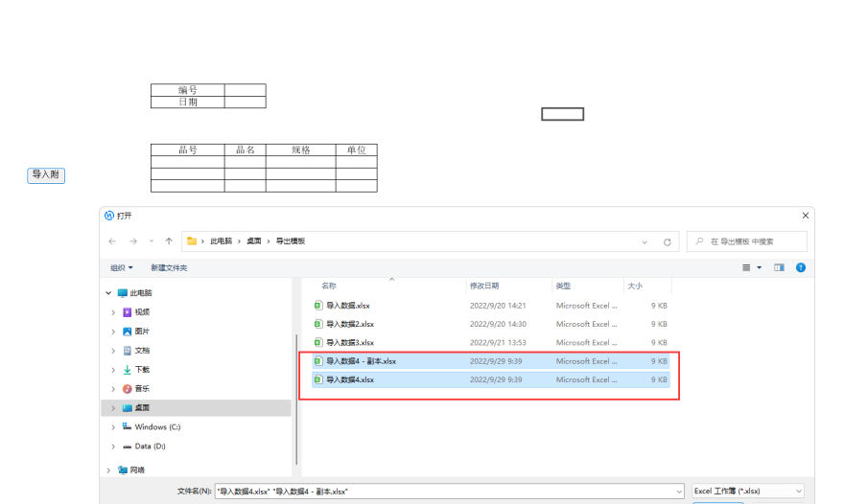Select file 导入数据3.xlsx
Screen dimensions: 844x504
[x=350, y=342]
